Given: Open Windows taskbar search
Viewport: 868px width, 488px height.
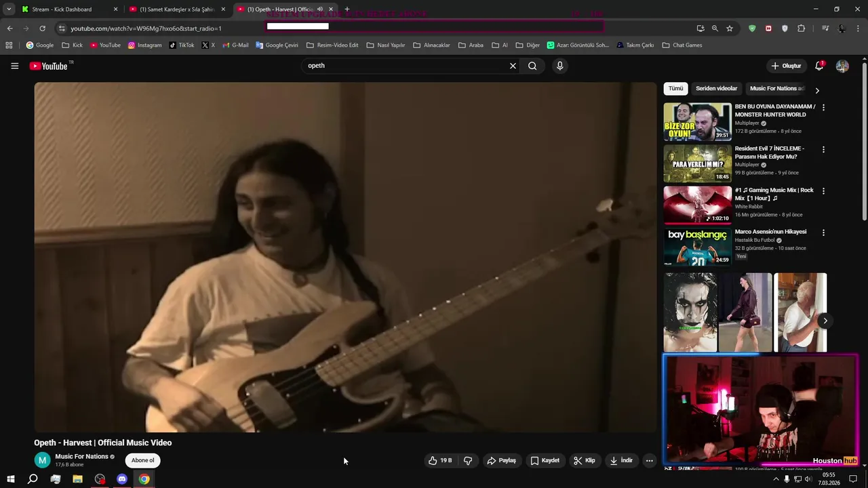Looking at the screenshot, I should (33, 479).
